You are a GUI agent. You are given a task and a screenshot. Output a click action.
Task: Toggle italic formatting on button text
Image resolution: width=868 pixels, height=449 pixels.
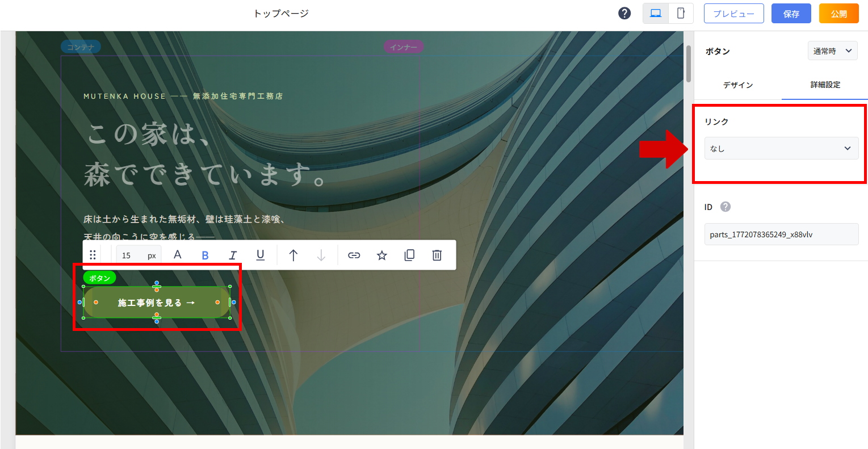click(233, 255)
